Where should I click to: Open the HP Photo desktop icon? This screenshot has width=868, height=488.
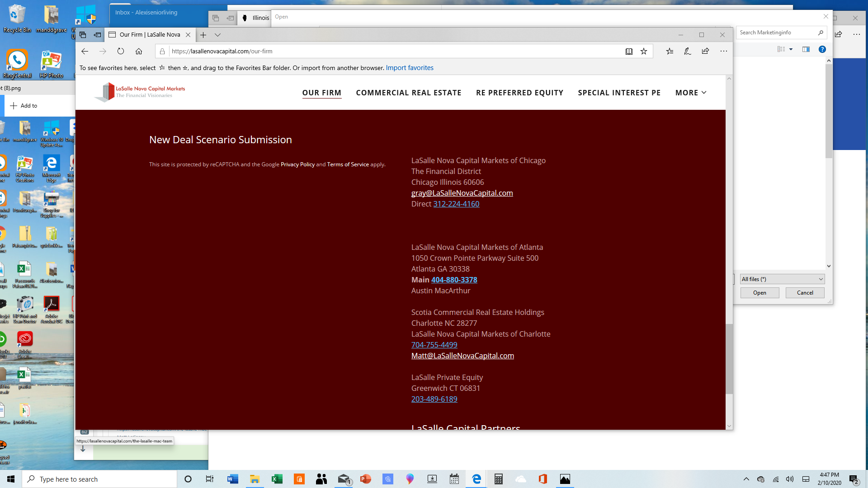[x=51, y=63]
